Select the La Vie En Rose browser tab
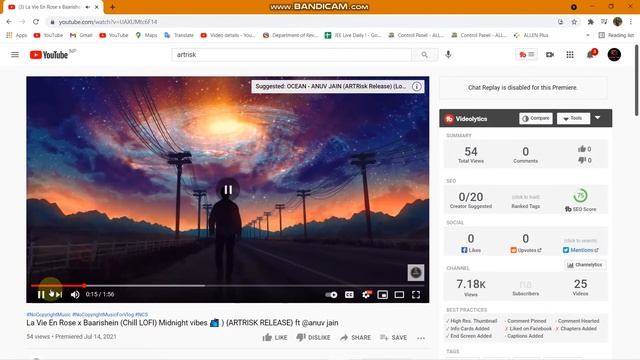The height and width of the screenshot is (360, 640). click(50, 7)
